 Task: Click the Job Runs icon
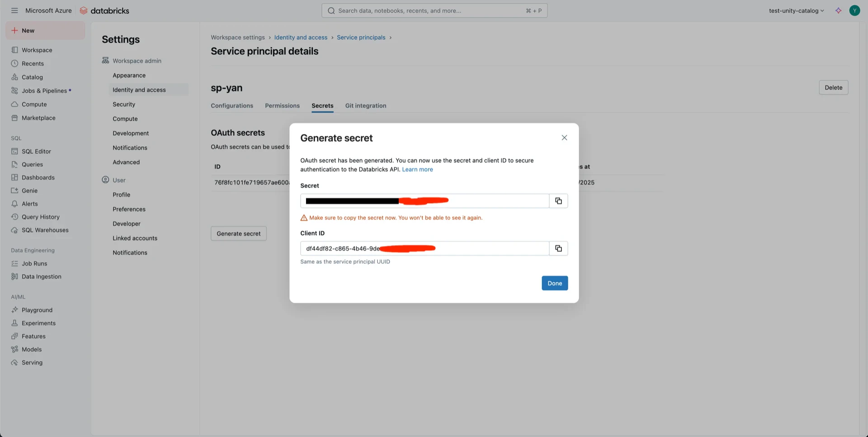point(14,263)
